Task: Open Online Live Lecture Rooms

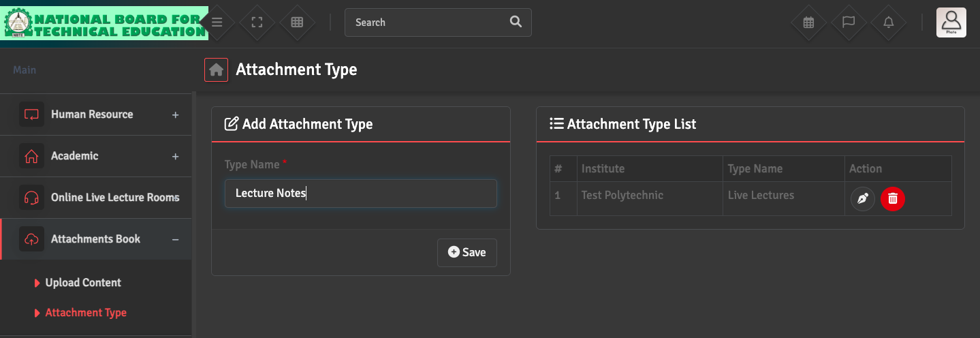Action: pyautogui.click(x=114, y=198)
